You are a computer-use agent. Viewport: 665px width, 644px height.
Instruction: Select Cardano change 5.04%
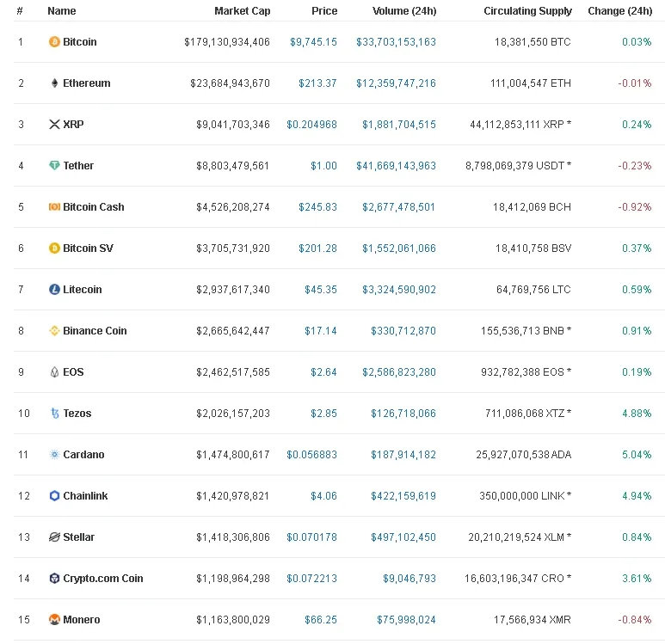(x=637, y=455)
